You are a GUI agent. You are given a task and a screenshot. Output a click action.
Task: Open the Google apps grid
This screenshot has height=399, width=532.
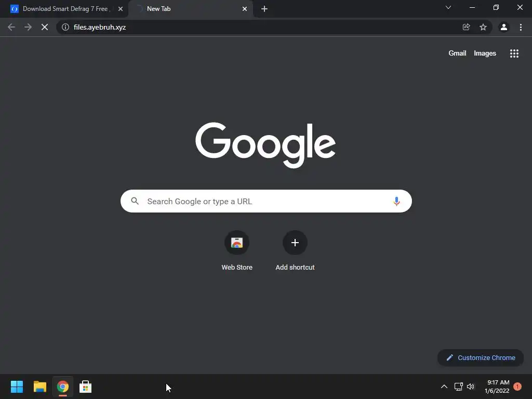(x=514, y=54)
